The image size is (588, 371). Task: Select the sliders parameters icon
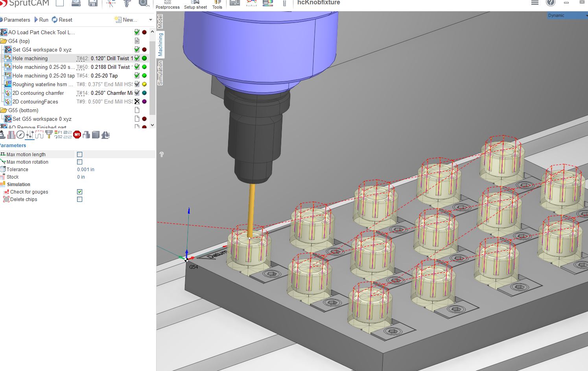pyautogui.click(x=30, y=135)
